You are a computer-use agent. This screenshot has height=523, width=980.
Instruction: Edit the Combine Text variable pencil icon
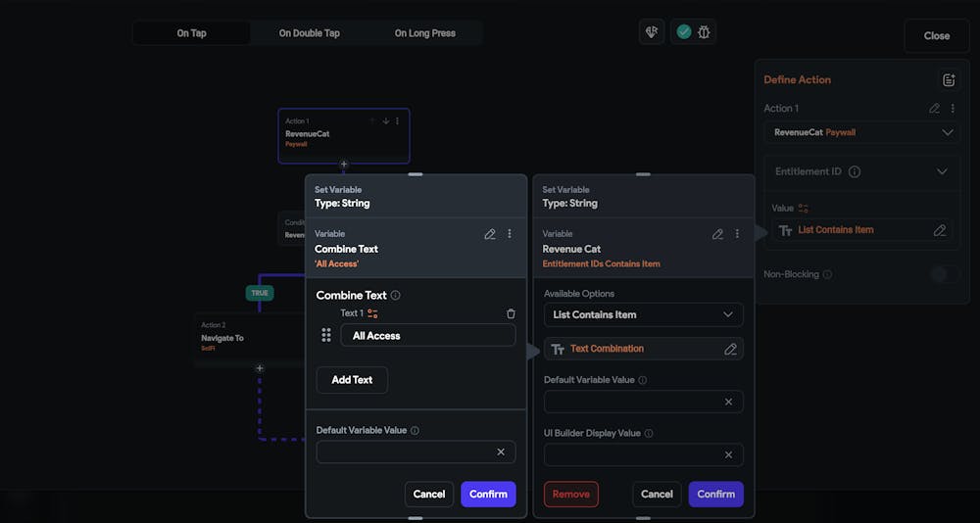tap(490, 234)
